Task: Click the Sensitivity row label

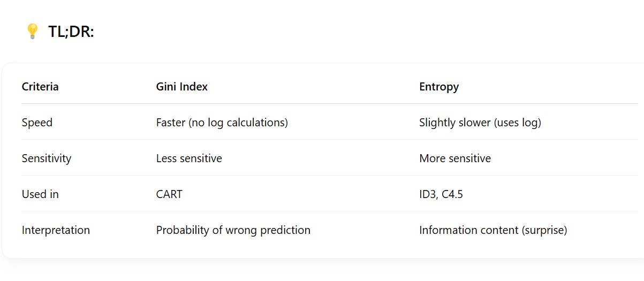Action: (x=47, y=158)
